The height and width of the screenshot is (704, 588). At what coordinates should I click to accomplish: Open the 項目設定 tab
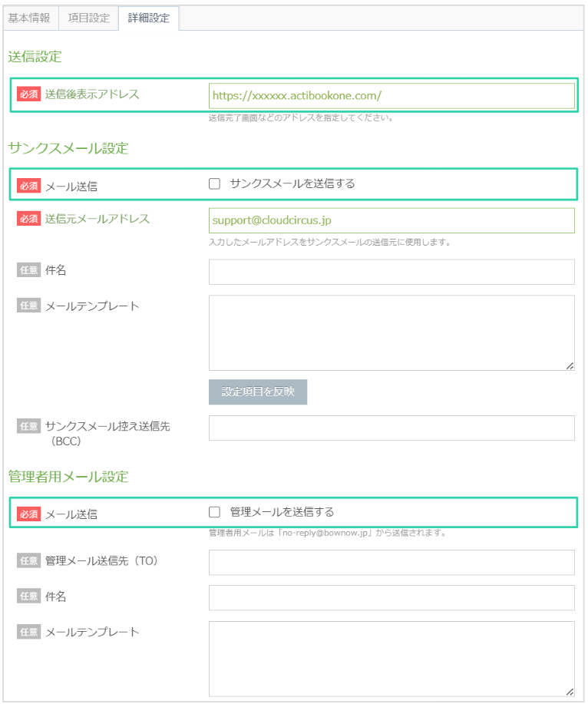click(x=88, y=18)
